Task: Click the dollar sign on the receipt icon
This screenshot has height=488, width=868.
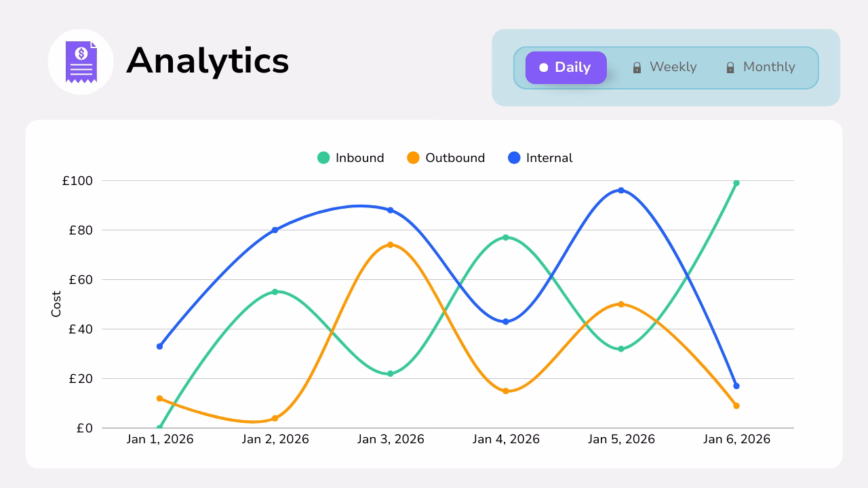Action: 81,54
